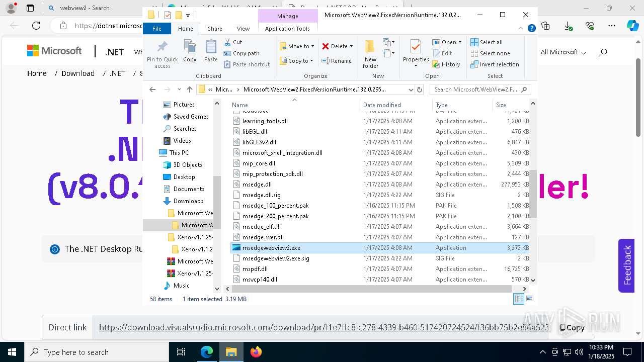Select mspdf.dll file
Viewport: 644px width, 362px height.
pos(255,269)
